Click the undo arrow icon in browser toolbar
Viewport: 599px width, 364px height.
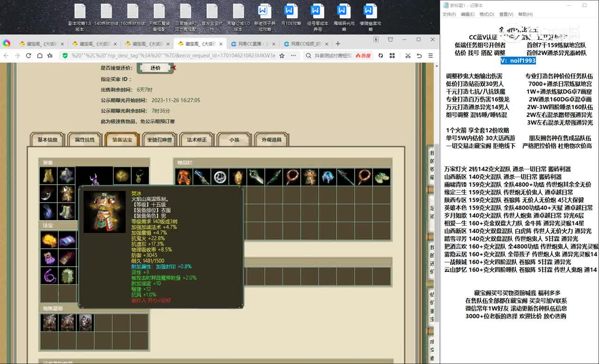419,56
